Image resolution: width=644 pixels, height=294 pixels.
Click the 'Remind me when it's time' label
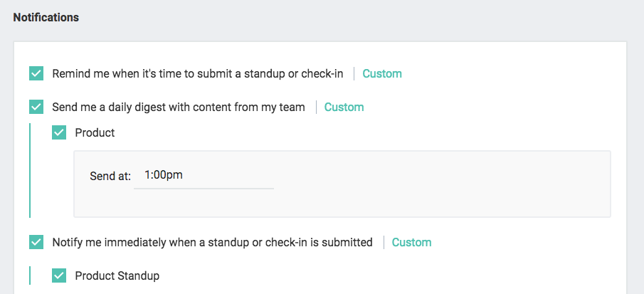tap(198, 74)
